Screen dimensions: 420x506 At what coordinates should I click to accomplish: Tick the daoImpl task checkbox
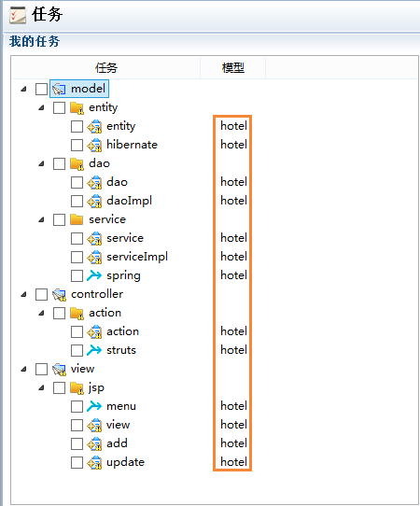77,201
